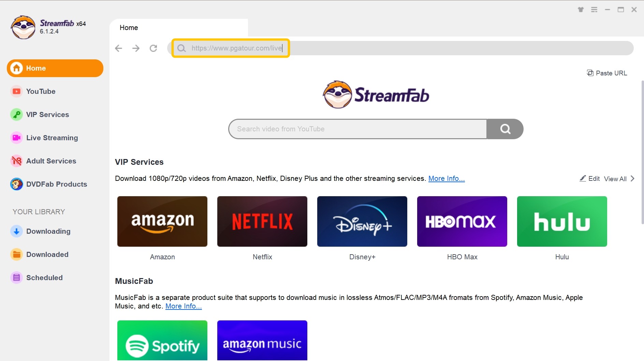Minimize the StreamFab window
The width and height of the screenshot is (644, 361).
608,10
